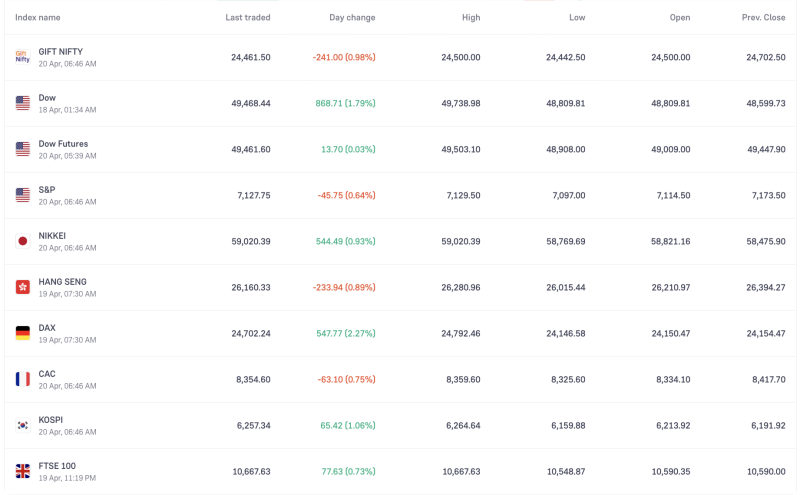Click the flag icon beside Dow Futures
Screen dimensions: 800x495
click(x=22, y=149)
